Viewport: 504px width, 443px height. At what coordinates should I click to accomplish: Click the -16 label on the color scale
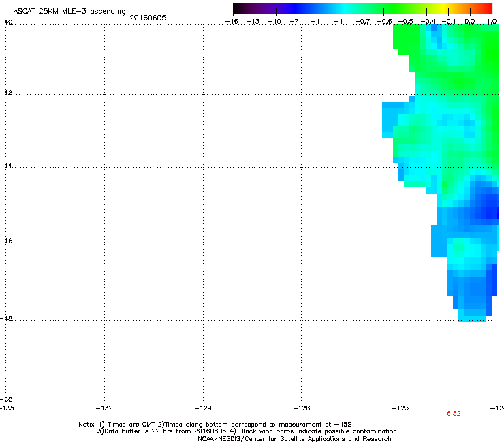pyautogui.click(x=232, y=22)
